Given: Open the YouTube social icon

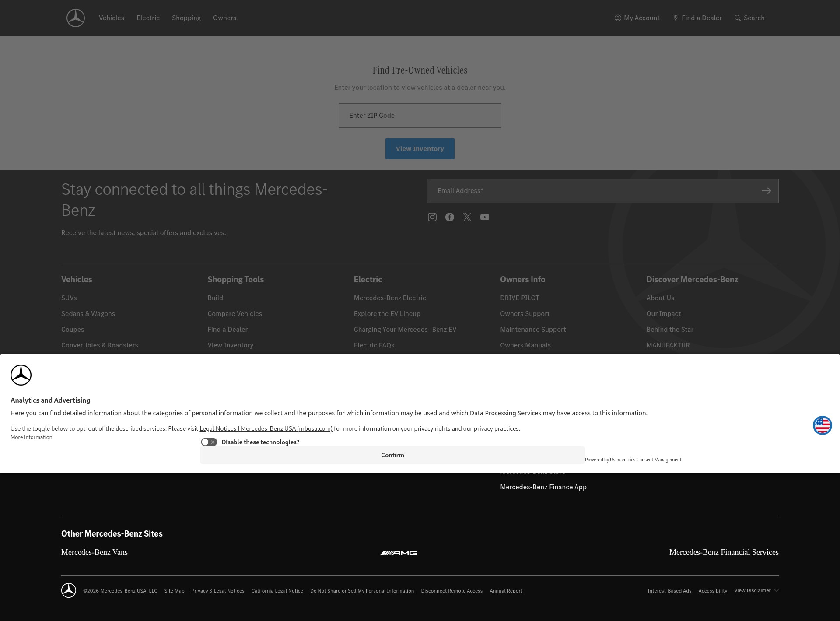Looking at the screenshot, I should (x=485, y=217).
